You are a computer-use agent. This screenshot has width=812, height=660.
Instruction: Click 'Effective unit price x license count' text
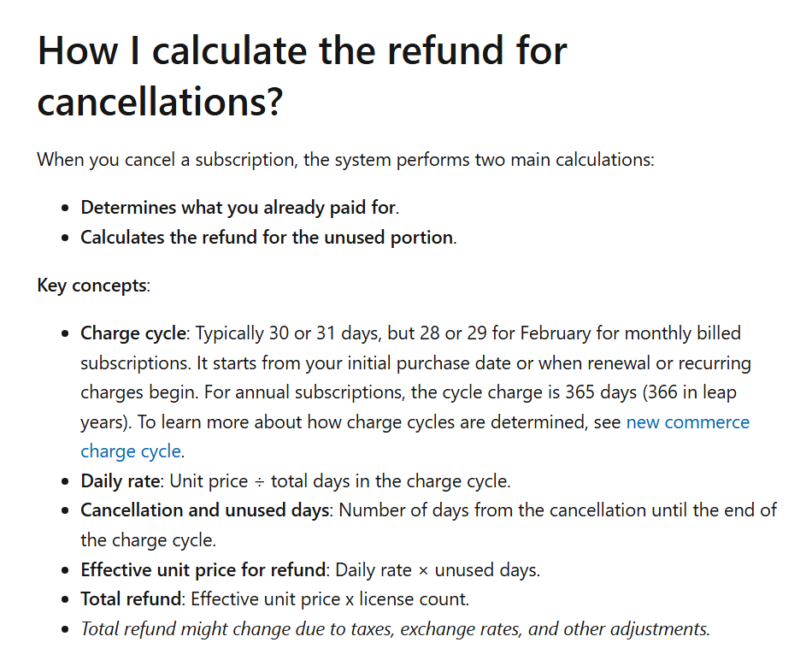(330, 599)
